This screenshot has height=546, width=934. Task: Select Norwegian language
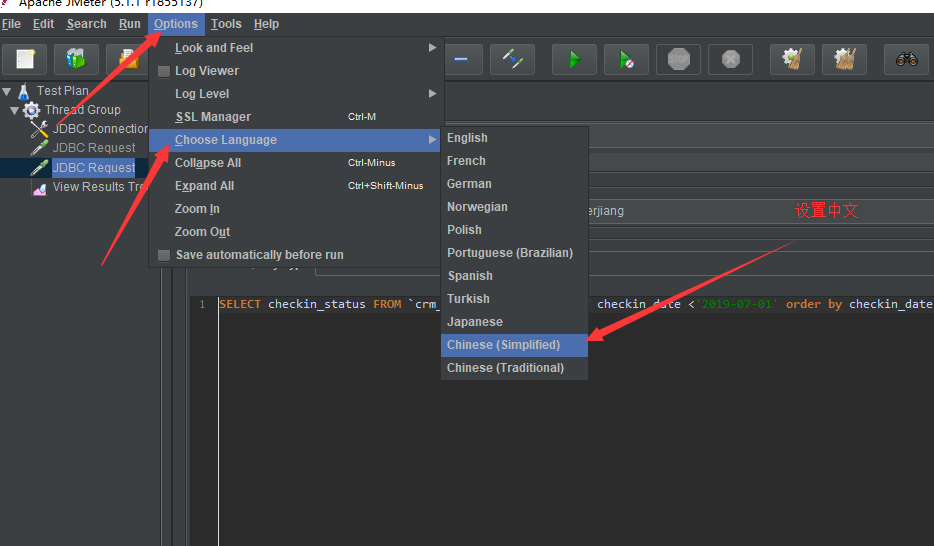[x=514, y=207]
